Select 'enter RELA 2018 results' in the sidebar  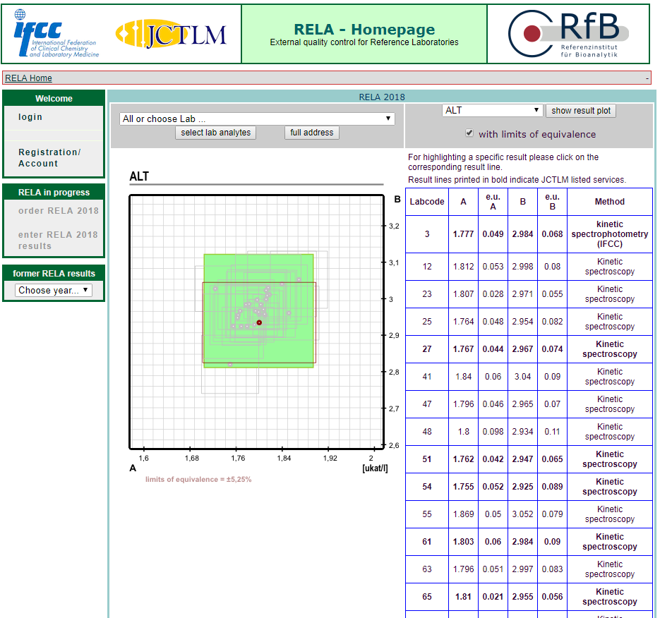[58, 241]
